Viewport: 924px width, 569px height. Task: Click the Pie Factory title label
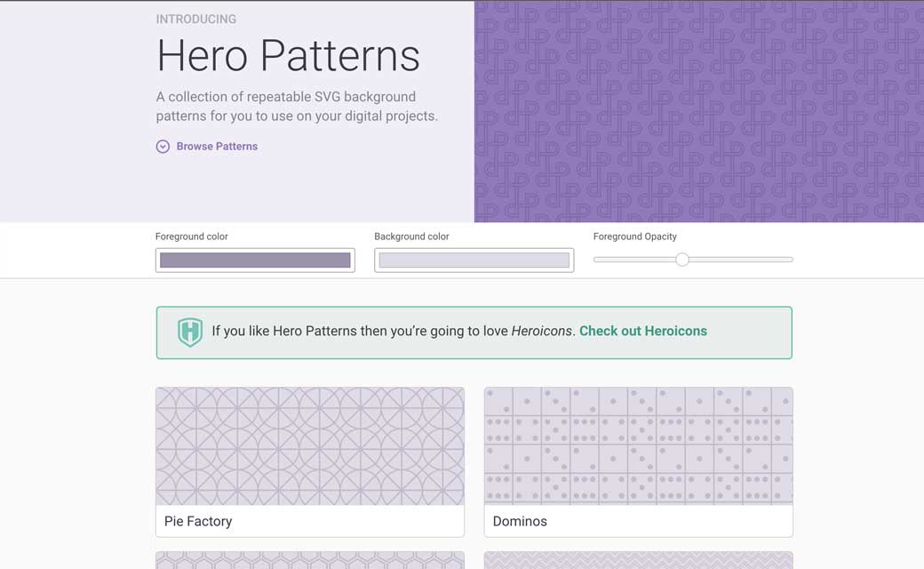tap(198, 521)
